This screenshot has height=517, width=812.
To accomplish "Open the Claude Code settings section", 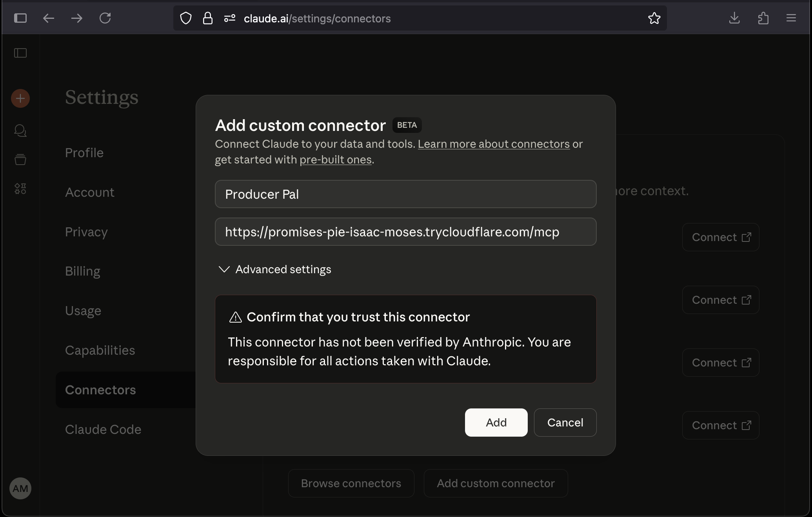I will pos(103,429).
